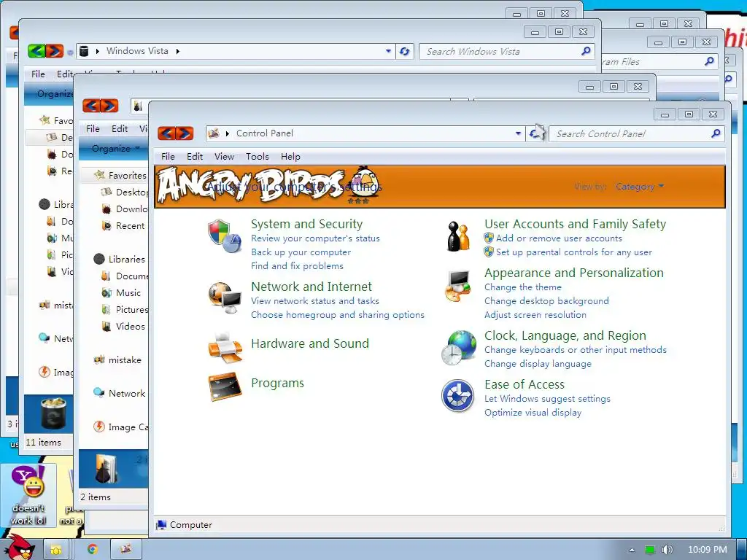This screenshot has height=560, width=747.
Task: Open the File menu in Control Panel
Action: [168, 157]
